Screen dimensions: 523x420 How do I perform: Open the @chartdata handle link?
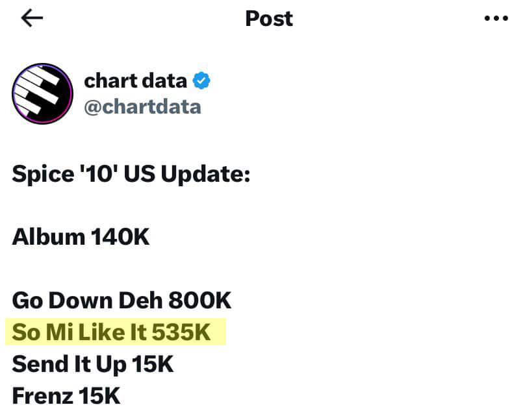pyautogui.click(x=142, y=107)
